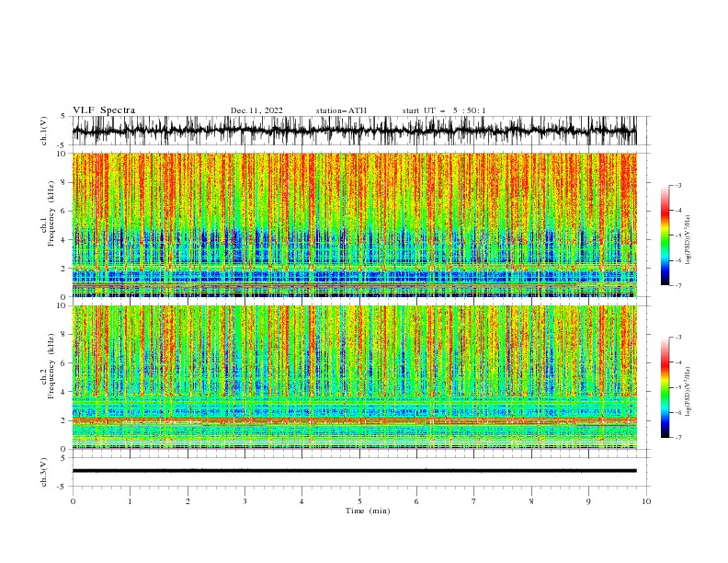728x563 pixels.
Task: Click the "-7" label on ch.2 color bar
Action: [678, 438]
